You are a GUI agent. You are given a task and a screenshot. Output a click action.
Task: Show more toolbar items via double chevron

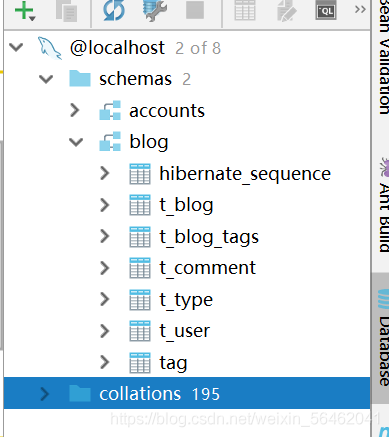click(360, 9)
